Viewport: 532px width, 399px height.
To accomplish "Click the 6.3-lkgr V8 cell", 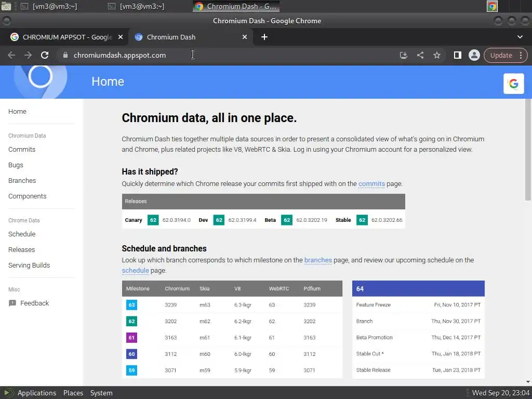I will 243,305.
